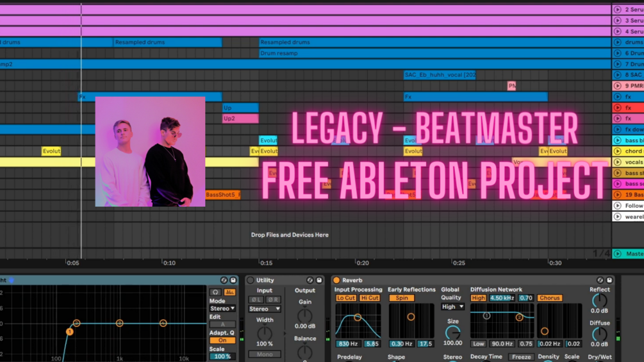Open the Utility input Stereo channel dropdown

pos(265,309)
